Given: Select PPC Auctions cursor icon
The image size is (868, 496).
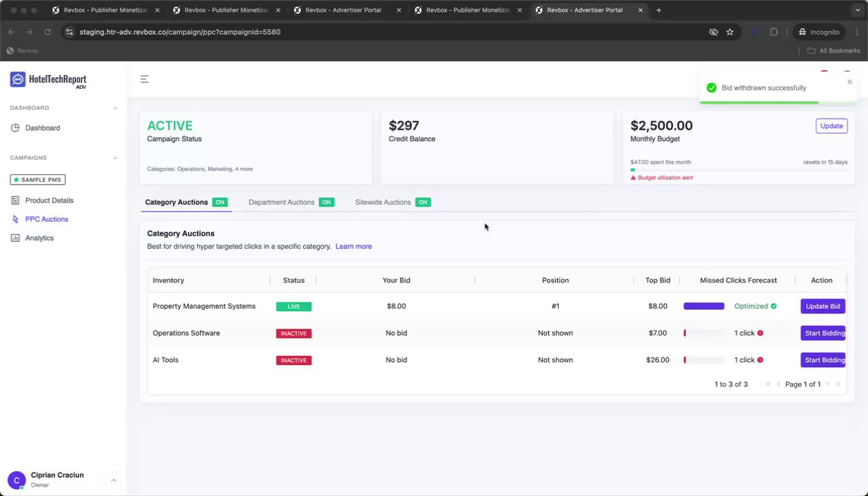Looking at the screenshot, I should pyautogui.click(x=15, y=219).
